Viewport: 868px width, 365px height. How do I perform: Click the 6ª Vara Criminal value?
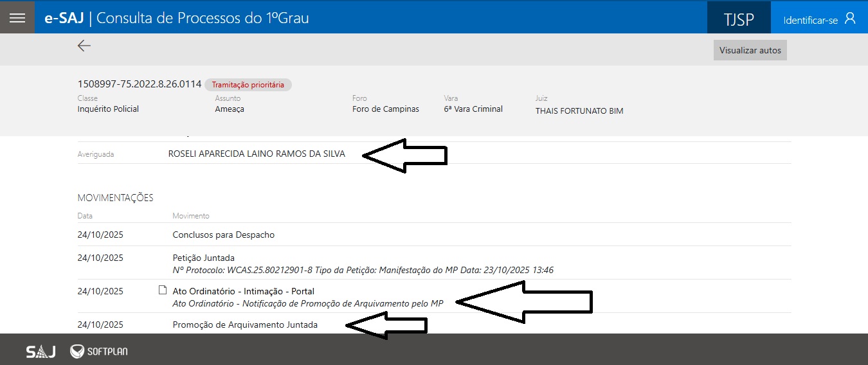[473, 109]
